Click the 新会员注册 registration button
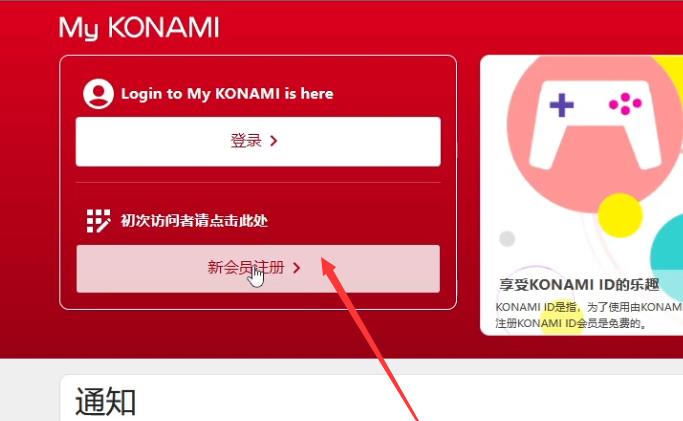This screenshot has width=683, height=421. coord(258,269)
